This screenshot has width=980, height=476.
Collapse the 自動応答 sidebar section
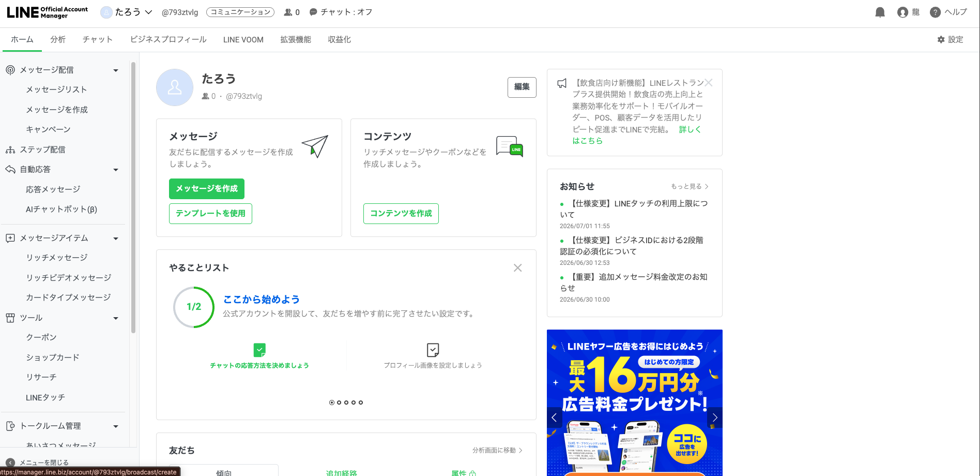coord(116,170)
